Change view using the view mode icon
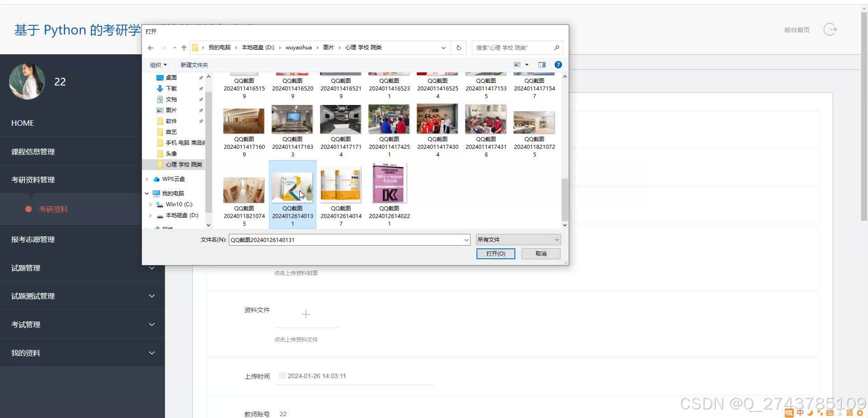Image resolution: width=868 pixels, height=418 pixels. click(517, 65)
